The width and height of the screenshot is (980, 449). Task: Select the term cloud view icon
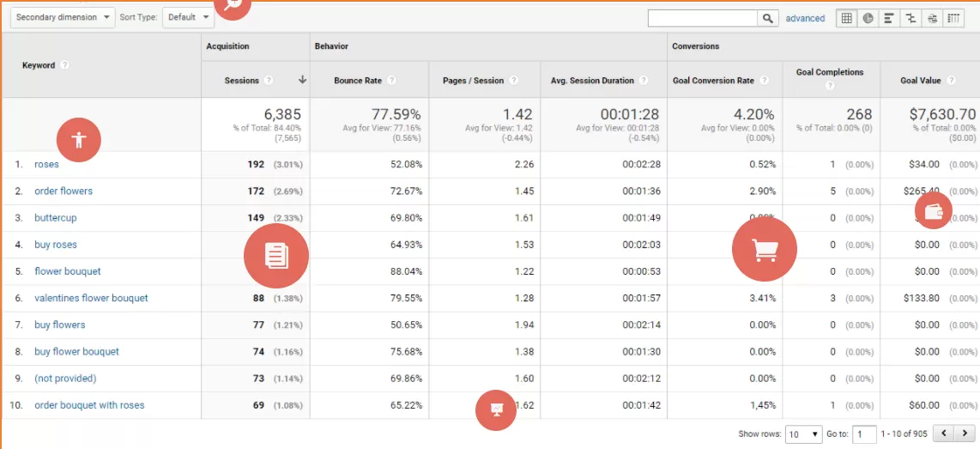pos(933,18)
